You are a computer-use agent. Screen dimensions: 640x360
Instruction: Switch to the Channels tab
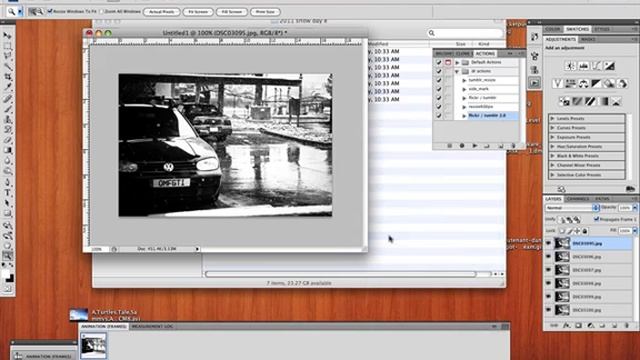point(578,199)
